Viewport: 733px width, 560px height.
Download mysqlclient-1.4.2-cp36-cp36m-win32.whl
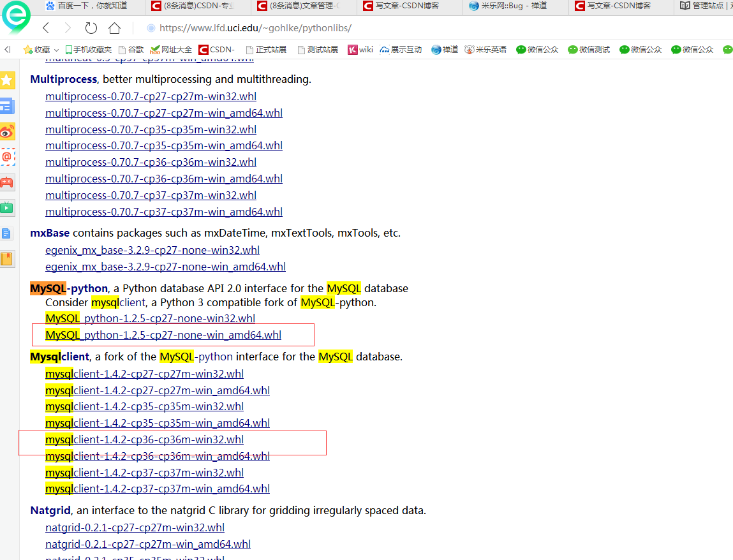point(144,439)
